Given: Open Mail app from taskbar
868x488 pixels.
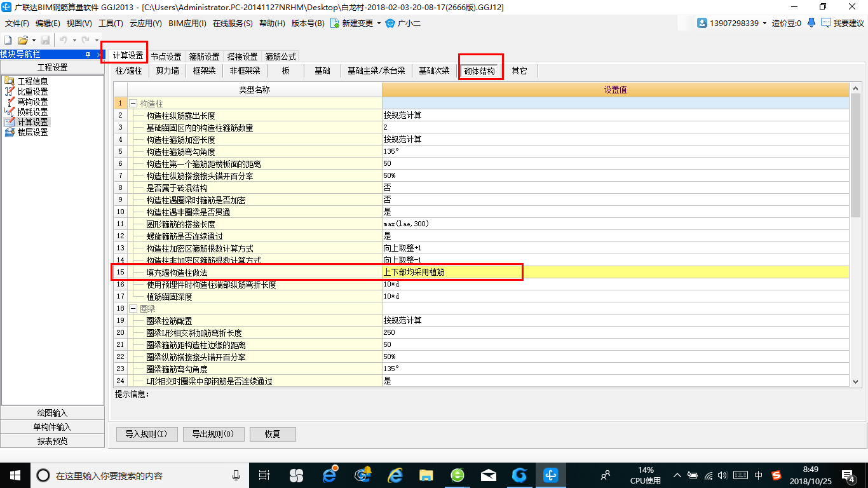Looking at the screenshot, I should coord(489,475).
